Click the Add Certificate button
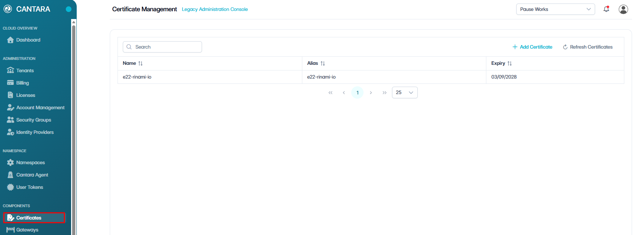The image size is (644, 235). pos(532,47)
